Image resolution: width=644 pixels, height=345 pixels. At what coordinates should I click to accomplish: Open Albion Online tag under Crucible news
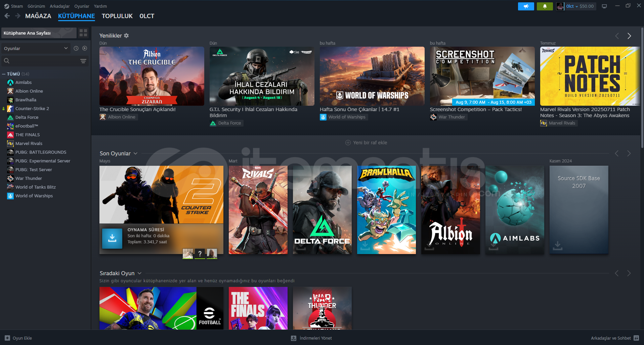coord(118,117)
